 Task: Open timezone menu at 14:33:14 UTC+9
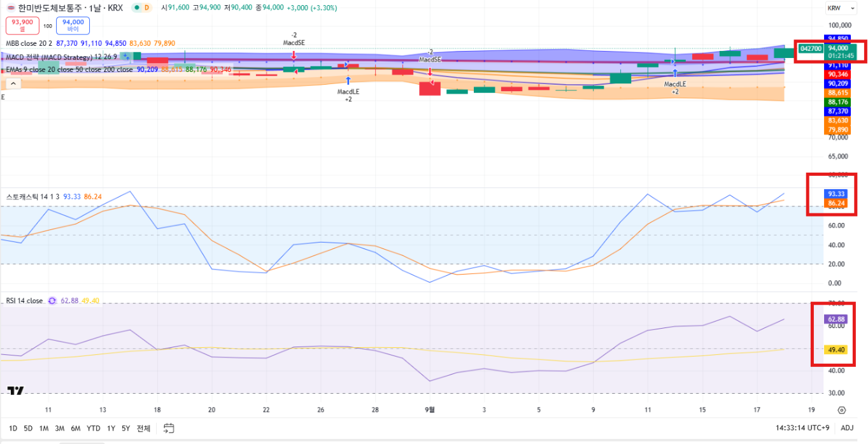(803, 428)
